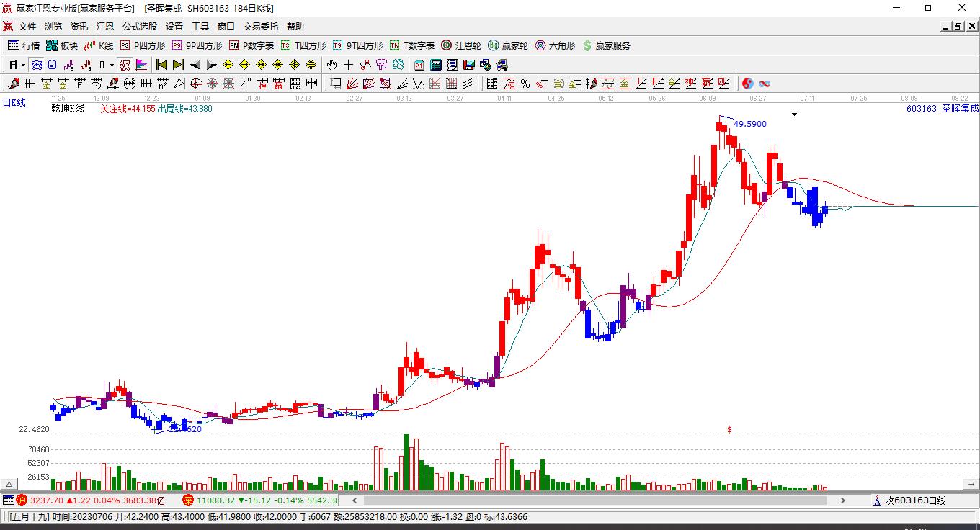Click the blue infinity symbol icon
Image resolution: width=980 pixels, height=530 pixels.
coord(765,84)
